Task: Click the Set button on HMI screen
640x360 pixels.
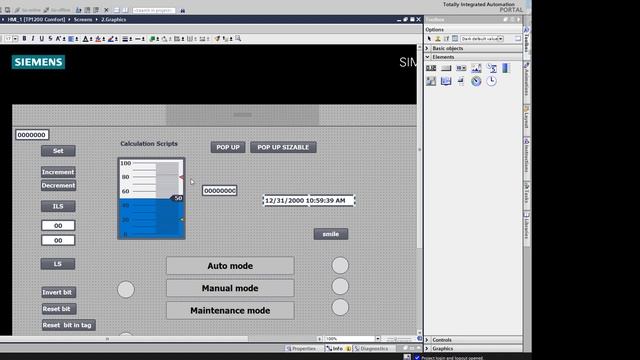Action: (x=58, y=151)
